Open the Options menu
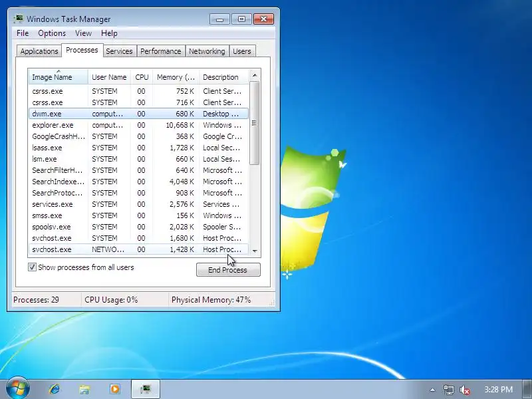 pos(52,33)
